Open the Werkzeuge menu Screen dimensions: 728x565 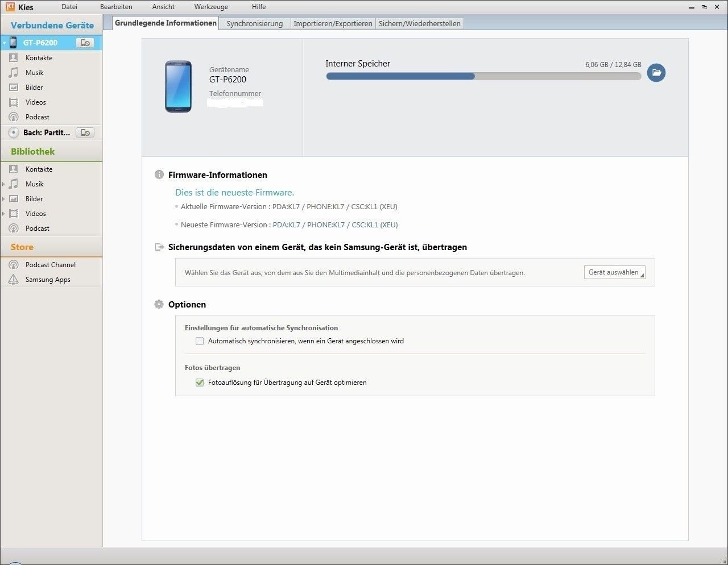tap(211, 7)
